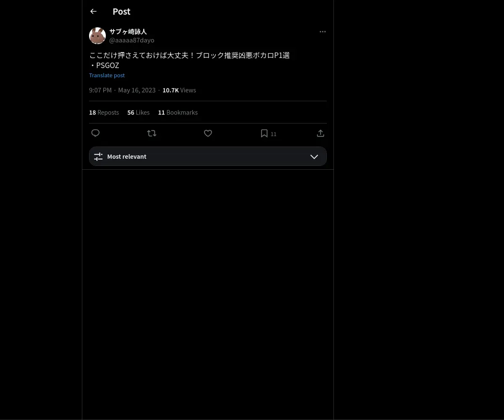View the 18 Reposts list

(104, 112)
